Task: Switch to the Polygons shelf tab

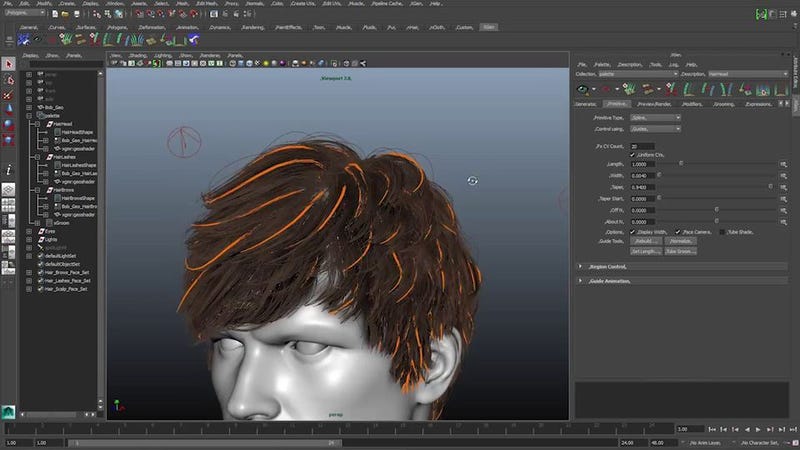Action: (117, 28)
